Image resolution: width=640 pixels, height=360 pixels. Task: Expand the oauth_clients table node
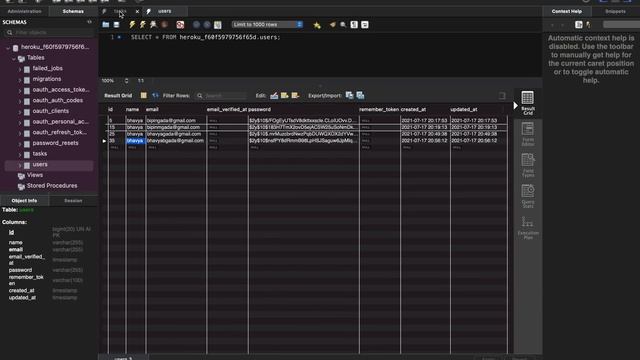20,112
